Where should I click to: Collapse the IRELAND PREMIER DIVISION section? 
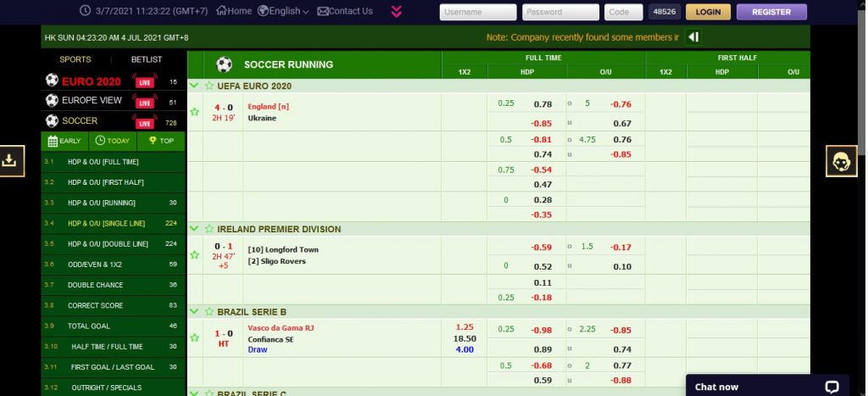pyautogui.click(x=194, y=229)
